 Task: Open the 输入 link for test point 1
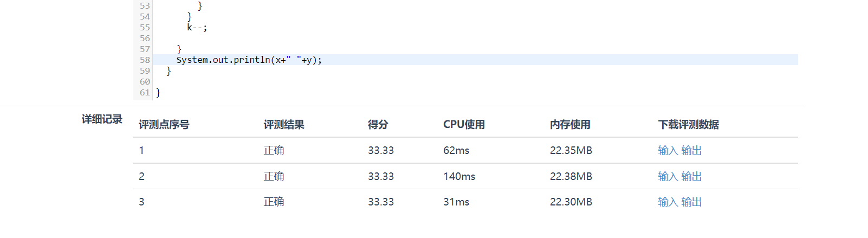coord(668,150)
